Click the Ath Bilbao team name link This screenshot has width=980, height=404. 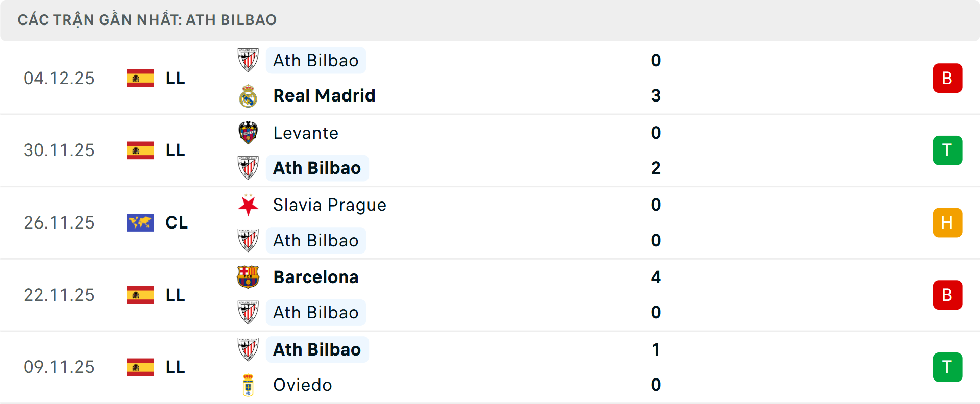click(x=315, y=60)
